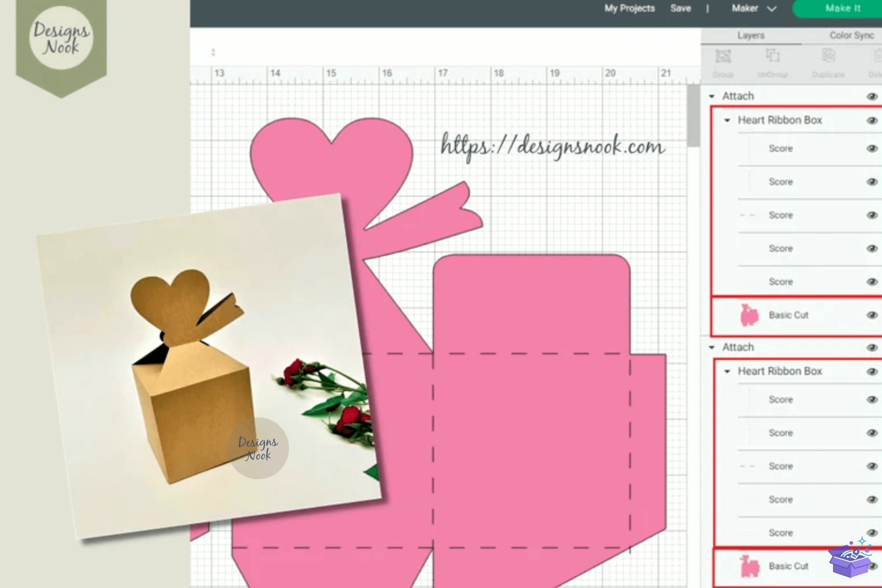This screenshot has width=882, height=588.
Task: Click the first Basic Cut label
Action: click(788, 315)
